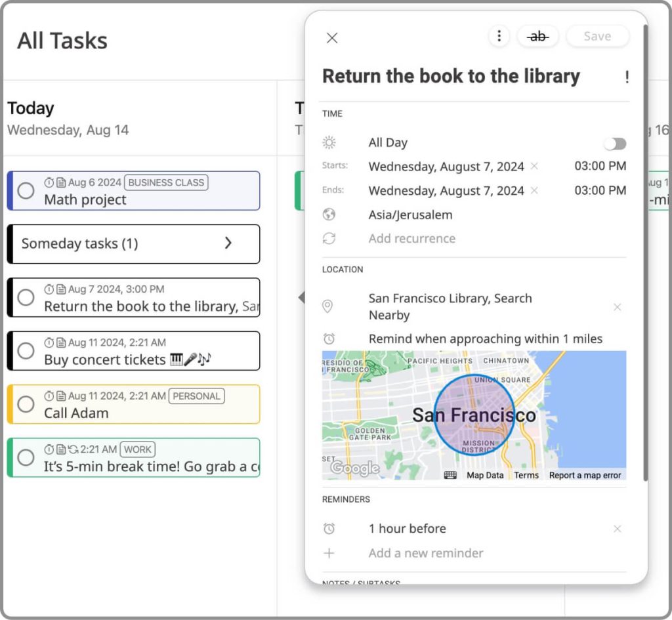Remove the location with its X icon
This screenshot has height=620, width=672.
pos(617,307)
